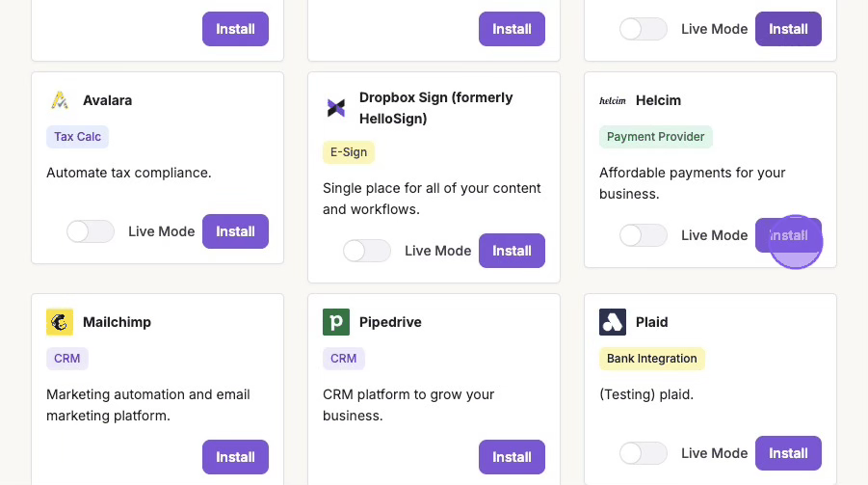Image resolution: width=868 pixels, height=485 pixels.
Task: Enable Live Mode for Dropbox Sign
Action: pyautogui.click(x=367, y=251)
